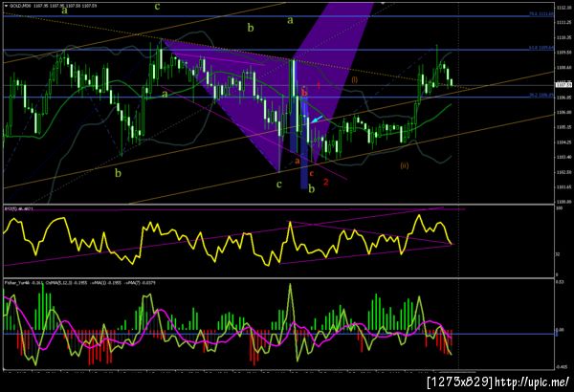Click the triangle arrow before GOLD symbol
The width and height of the screenshot is (574, 392).
click(x=6, y=6)
